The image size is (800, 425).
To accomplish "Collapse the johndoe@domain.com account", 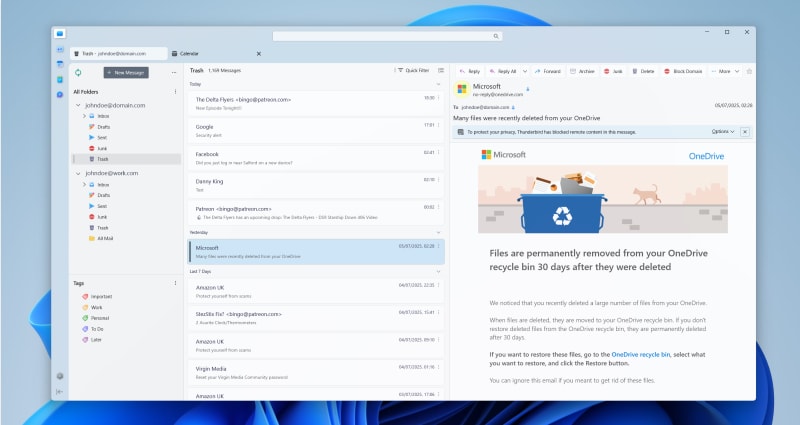I will (x=78, y=105).
